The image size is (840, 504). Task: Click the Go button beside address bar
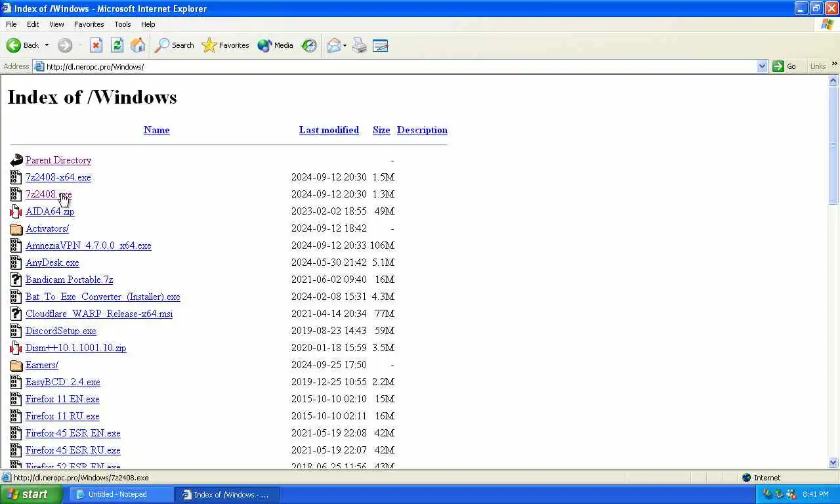(x=784, y=66)
